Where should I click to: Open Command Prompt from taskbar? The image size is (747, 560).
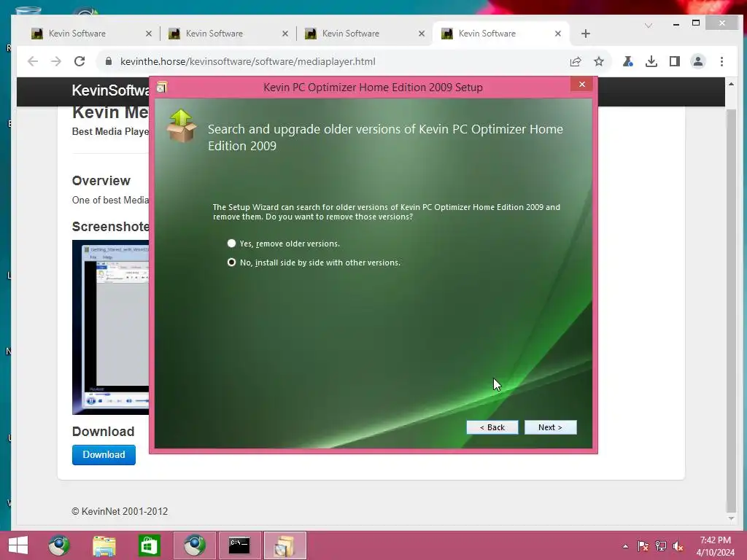point(239,545)
